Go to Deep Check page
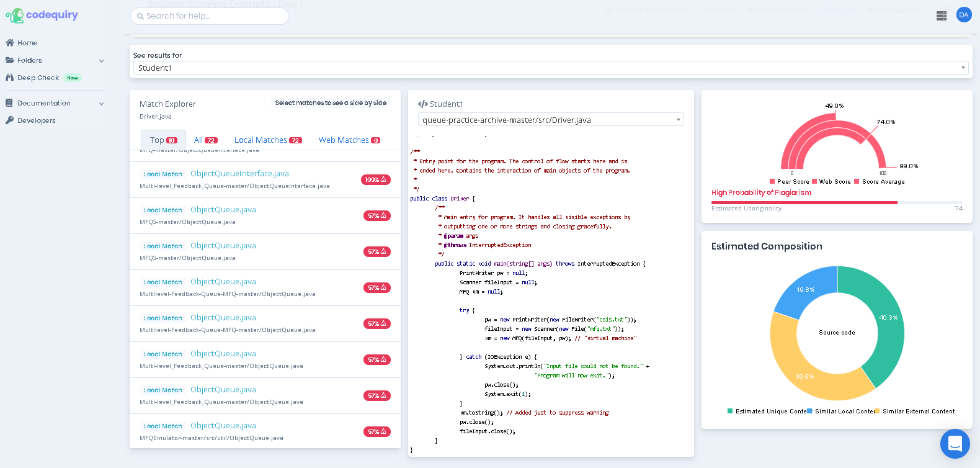This screenshot has width=980, height=468. pos(38,78)
